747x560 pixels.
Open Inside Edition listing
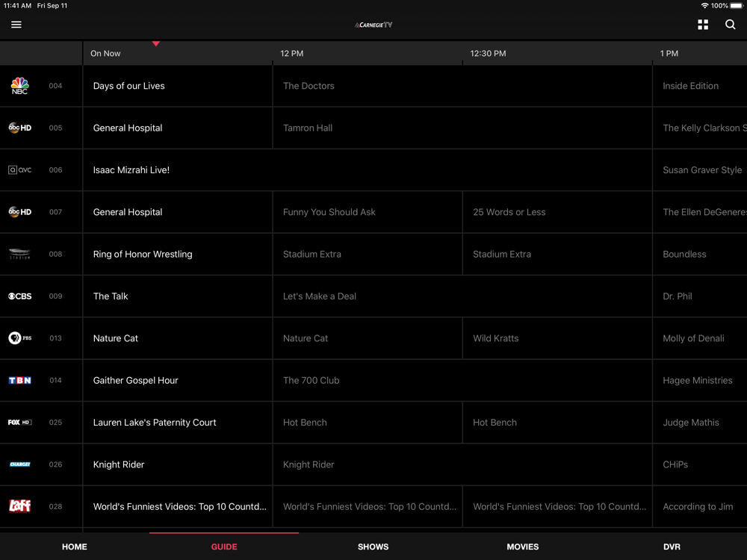tap(700, 86)
